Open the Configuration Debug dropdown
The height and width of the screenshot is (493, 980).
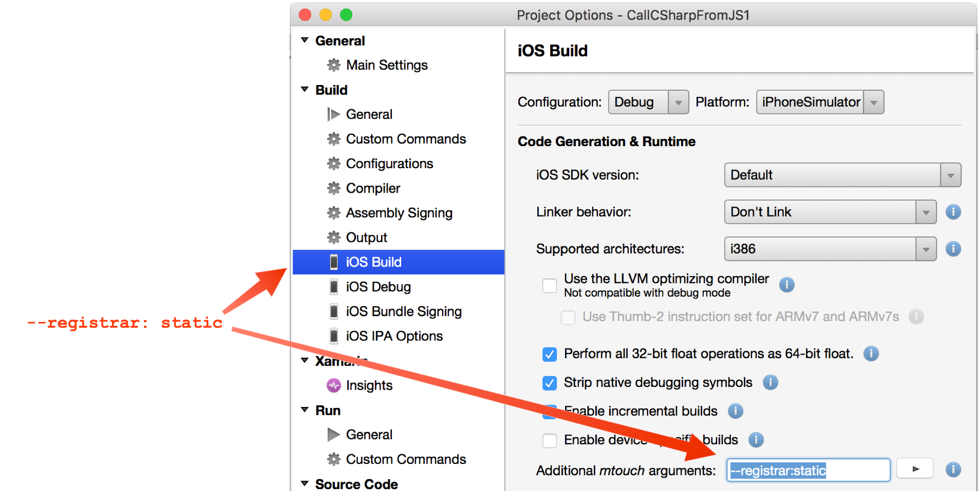coord(648,102)
